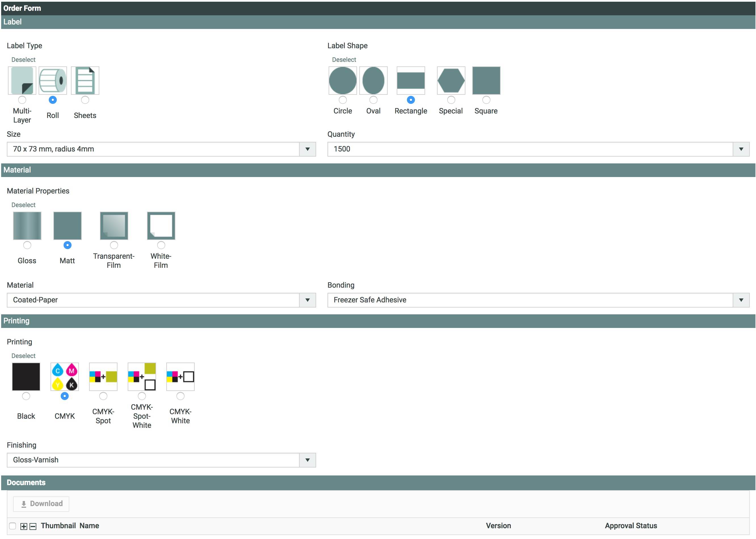This screenshot has width=756, height=539.
Task: Select the White-Film radio button
Action: (161, 245)
